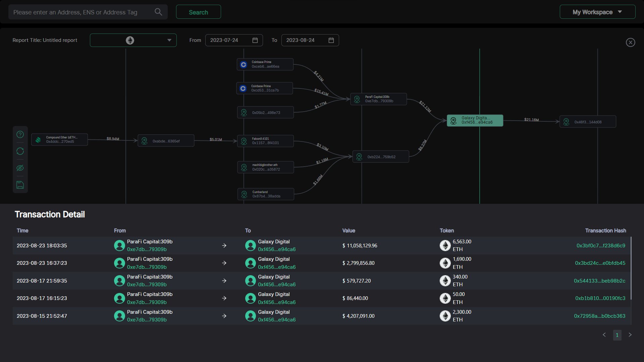Click ETH token icon in 1,690.00 row
Screen dimensions: 644x362
(445, 263)
